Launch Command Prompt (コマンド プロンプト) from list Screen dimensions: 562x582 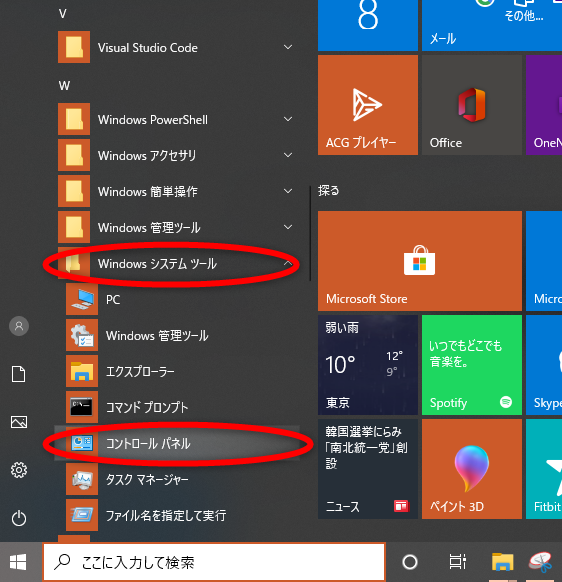click(x=177, y=407)
